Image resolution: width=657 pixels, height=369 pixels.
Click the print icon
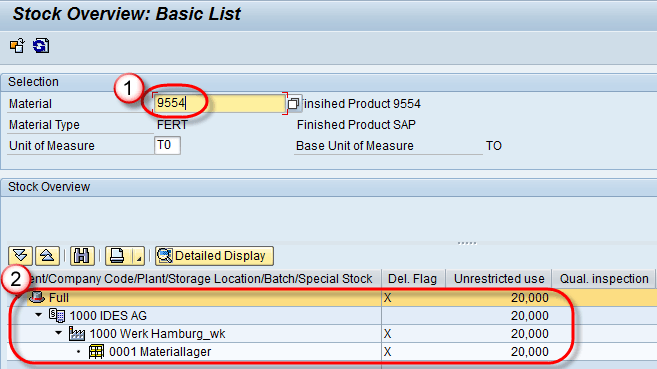tap(117, 255)
